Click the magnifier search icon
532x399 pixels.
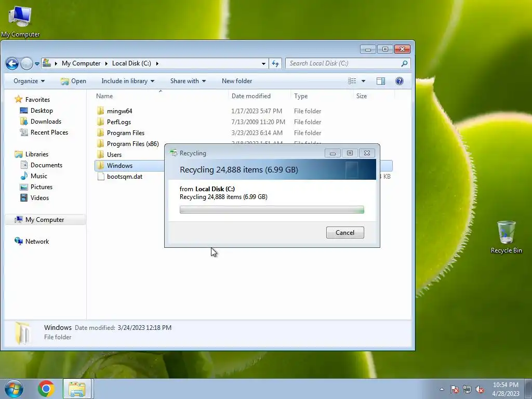tap(404, 63)
